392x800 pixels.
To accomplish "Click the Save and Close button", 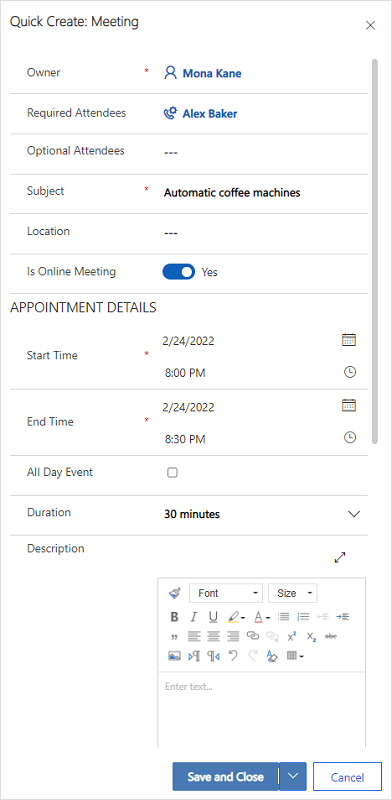I will coord(226,777).
